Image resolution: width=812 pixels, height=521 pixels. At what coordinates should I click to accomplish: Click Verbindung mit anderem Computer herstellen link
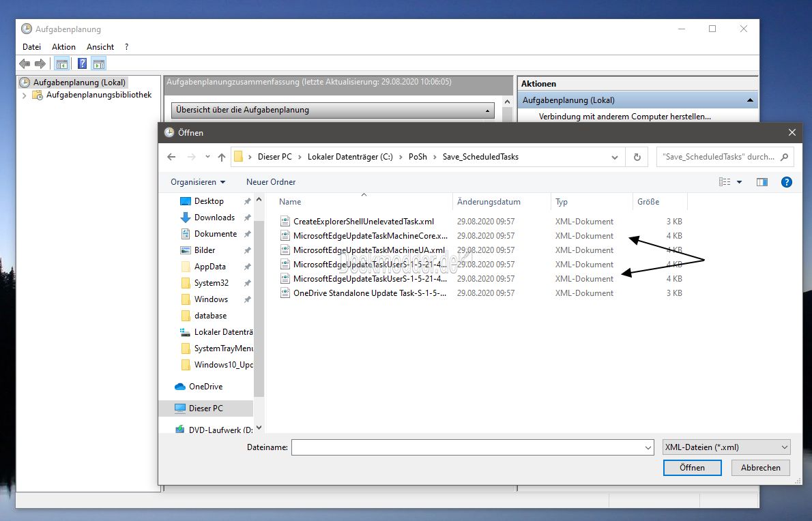624,117
